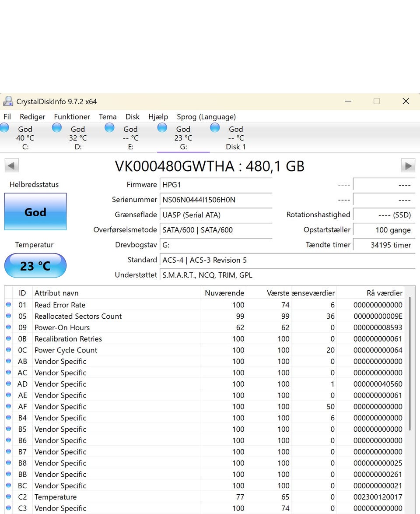Viewport: 420px width, 514px height.
Task: Click status dot for Read Error Rate
Action: [8, 305]
